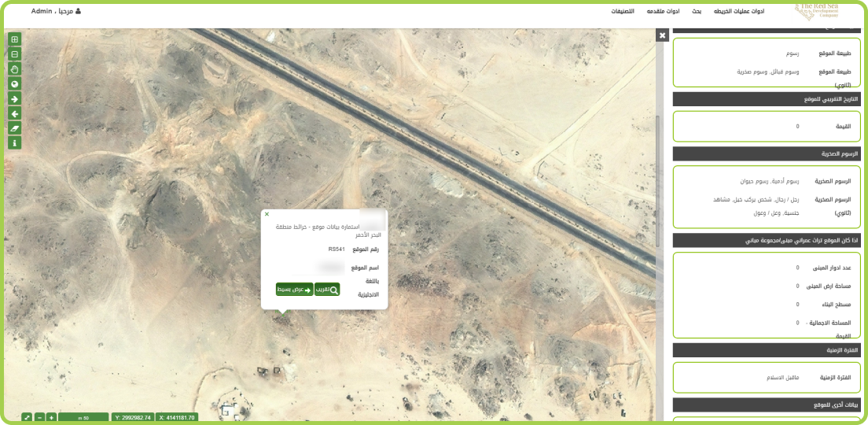Select the eraser clear tool
Viewport: 868px width, 425px height.
(14, 128)
